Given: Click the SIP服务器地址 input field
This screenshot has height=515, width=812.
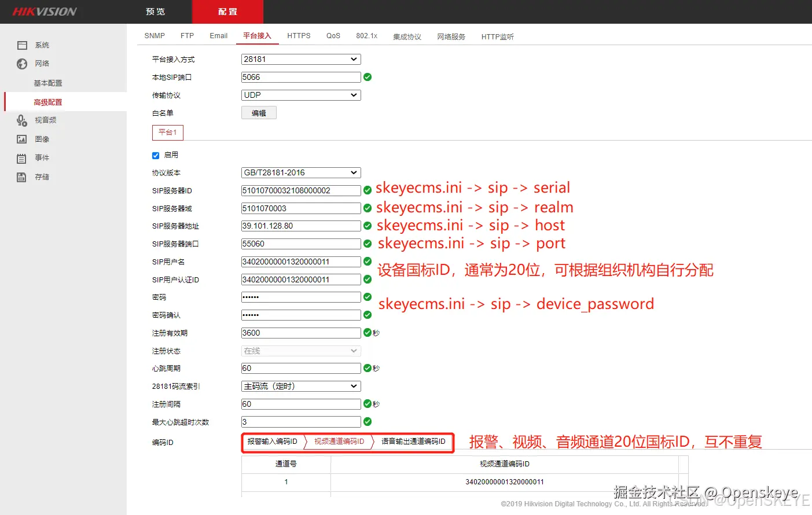Looking at the screenshot, I should click(301, 226).
